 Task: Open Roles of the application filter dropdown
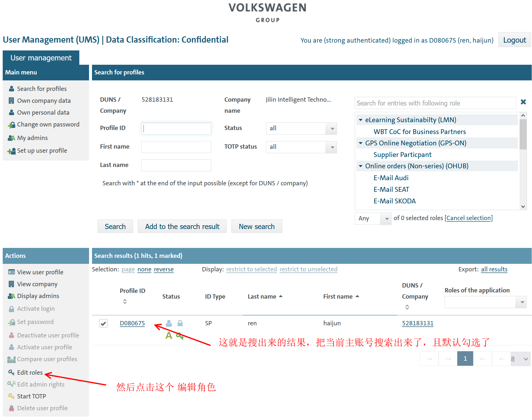[x=485, y=302]
